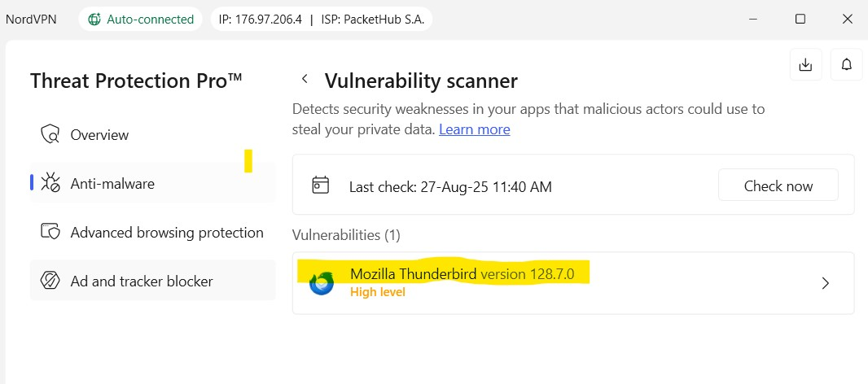Click the IP and ISP info pill
This screenshot has height=384, width=868.
click(x=321, y=19)
